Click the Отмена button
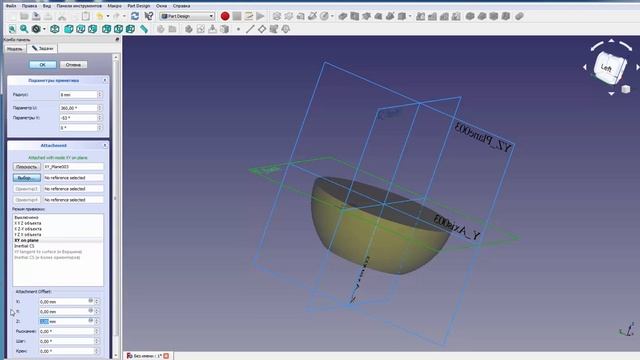This screenshot has height=360, width=640. coord(73,64)
